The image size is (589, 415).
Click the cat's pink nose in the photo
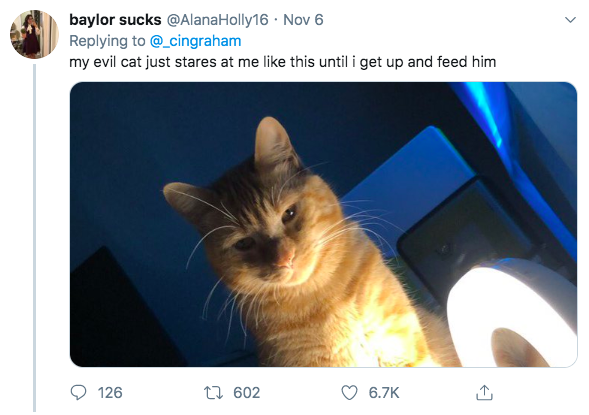click(286, 259)
